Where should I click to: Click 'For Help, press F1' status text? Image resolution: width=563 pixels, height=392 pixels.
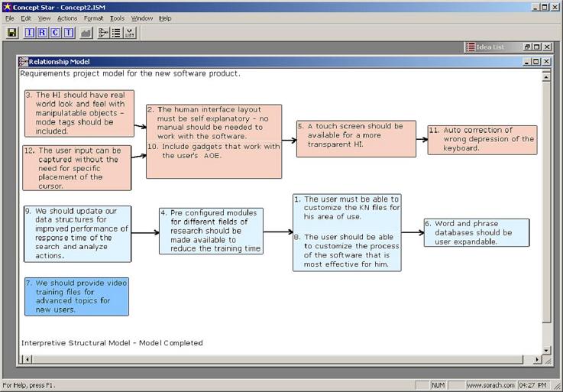[29, 385]
